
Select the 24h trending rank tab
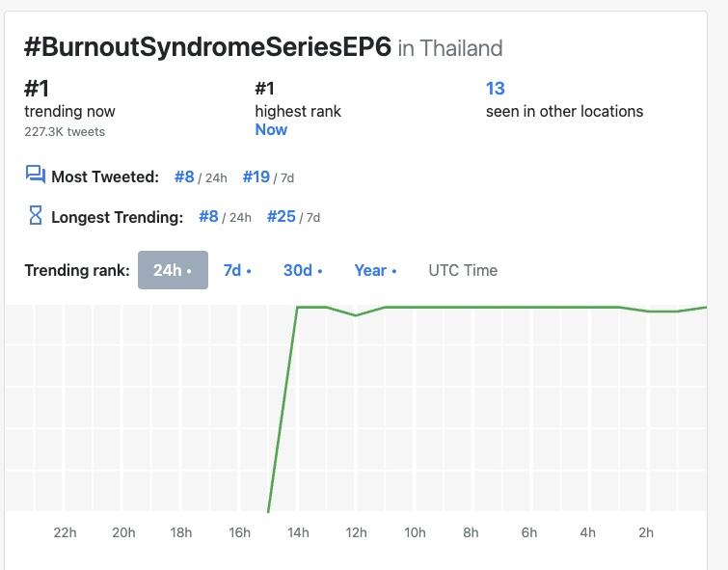[x=173, y=270]
